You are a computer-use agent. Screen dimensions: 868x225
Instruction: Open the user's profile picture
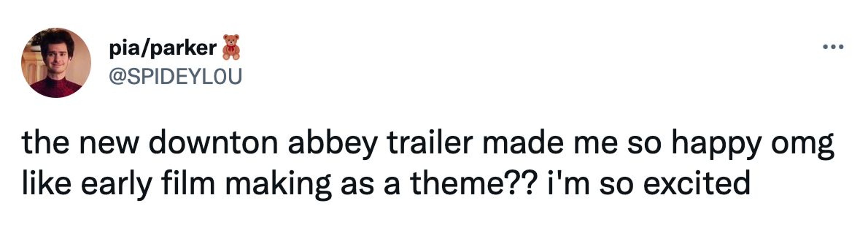click(x=56, y=63)
